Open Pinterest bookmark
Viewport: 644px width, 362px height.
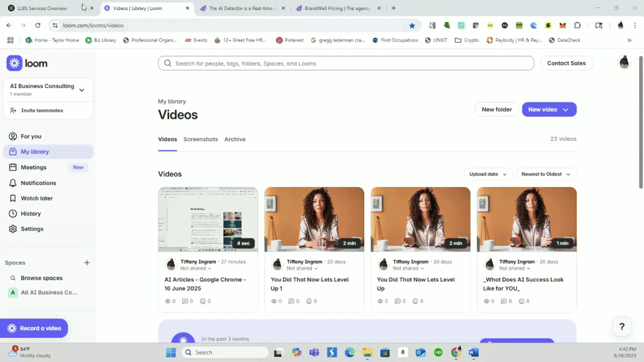click(x=289, y=40)
